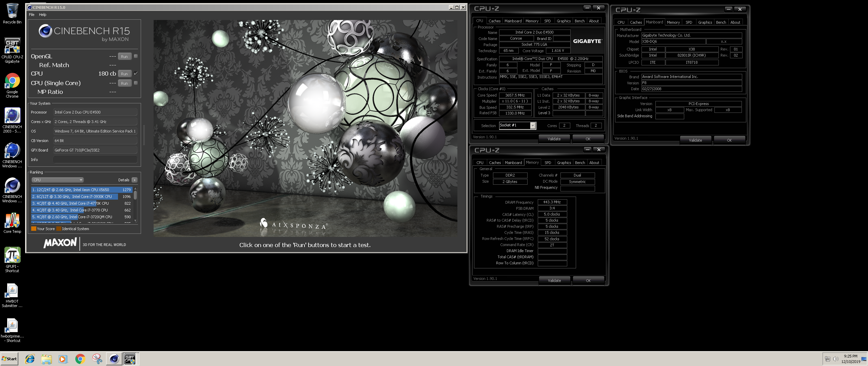Run the CPU (Single Core) test
This screenshot has width=868, height=366.
click(124, 83)
